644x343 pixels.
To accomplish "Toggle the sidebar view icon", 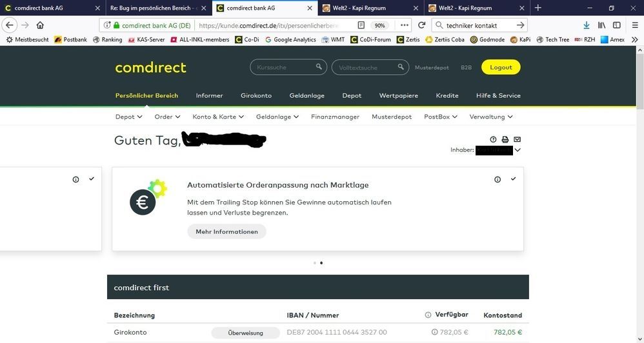I will 617,25.
